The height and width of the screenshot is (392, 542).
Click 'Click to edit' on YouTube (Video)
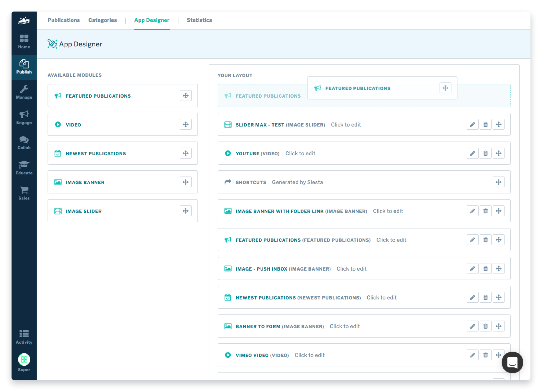300,153
